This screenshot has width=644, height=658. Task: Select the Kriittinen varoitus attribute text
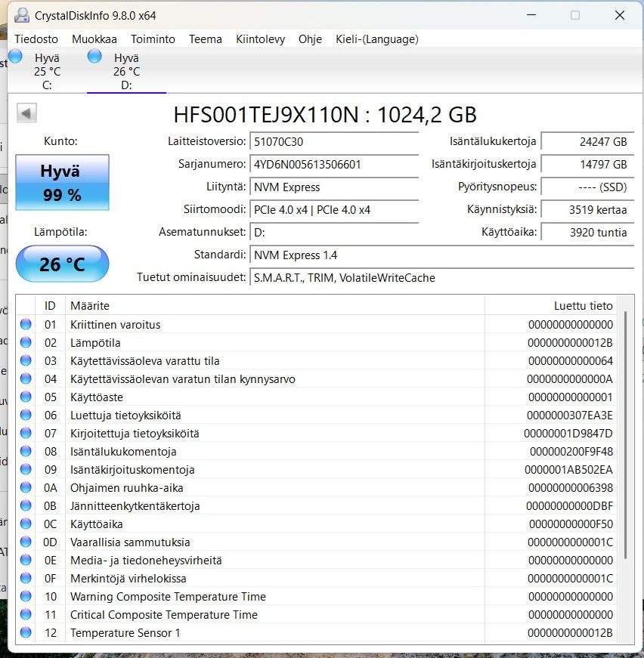click(116, 324)
